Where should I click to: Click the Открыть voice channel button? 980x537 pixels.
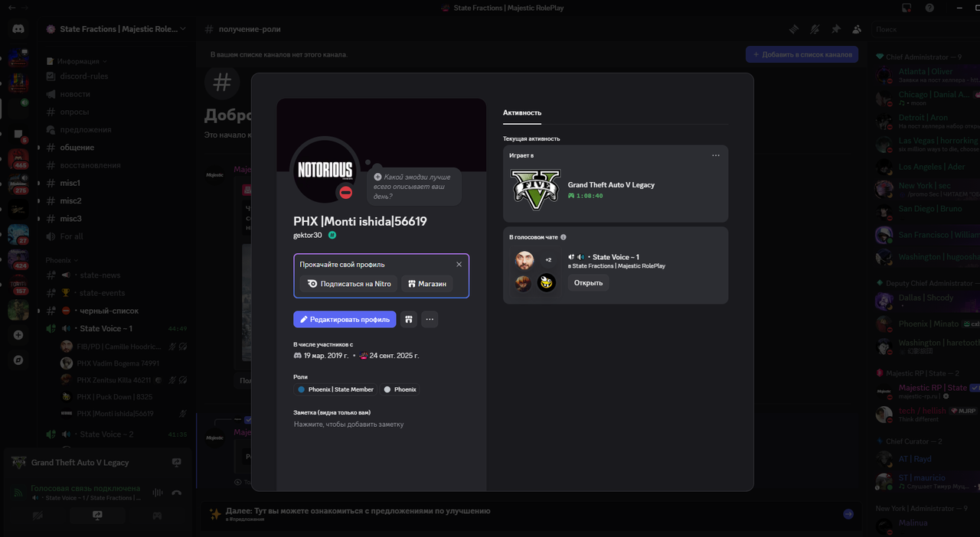coord(588,282)
